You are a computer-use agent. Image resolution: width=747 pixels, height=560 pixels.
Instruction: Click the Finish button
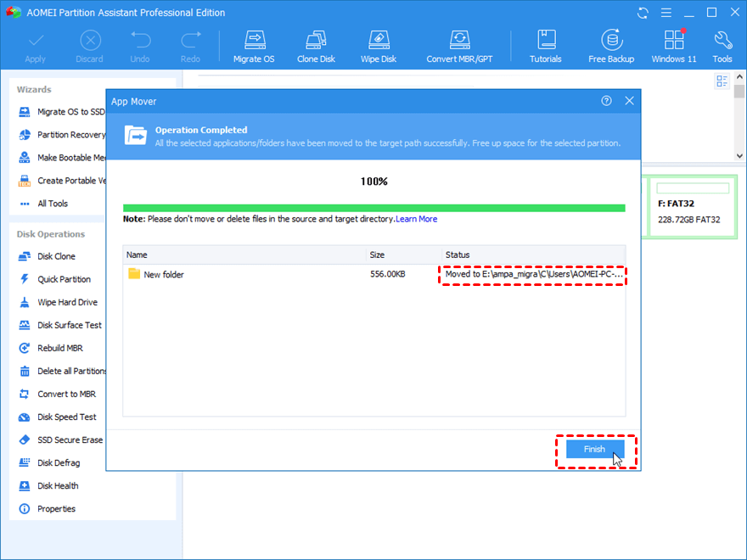595,449
